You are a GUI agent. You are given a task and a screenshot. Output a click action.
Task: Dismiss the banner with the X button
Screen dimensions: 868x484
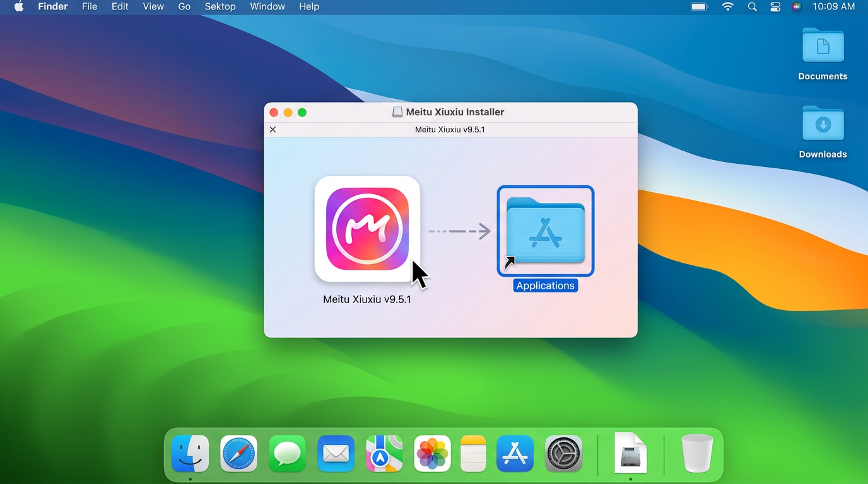pyautogui.click(x=273, y=129)
